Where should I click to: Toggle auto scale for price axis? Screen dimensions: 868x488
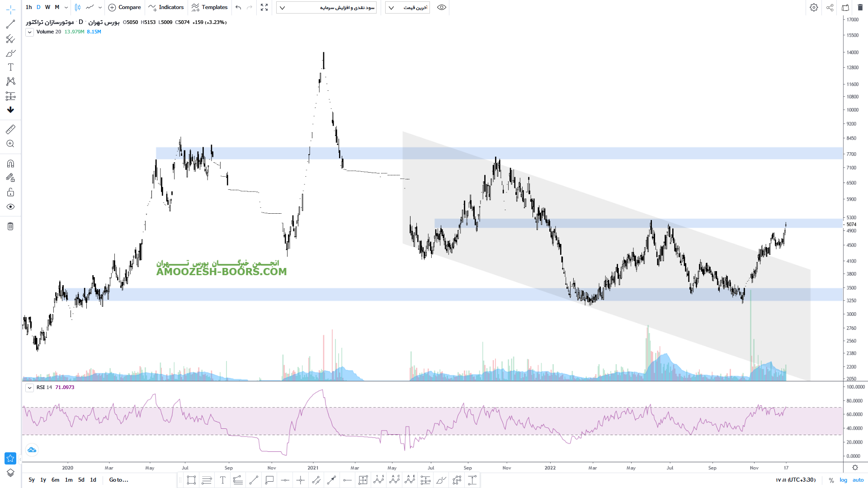(x=858, y=480)
